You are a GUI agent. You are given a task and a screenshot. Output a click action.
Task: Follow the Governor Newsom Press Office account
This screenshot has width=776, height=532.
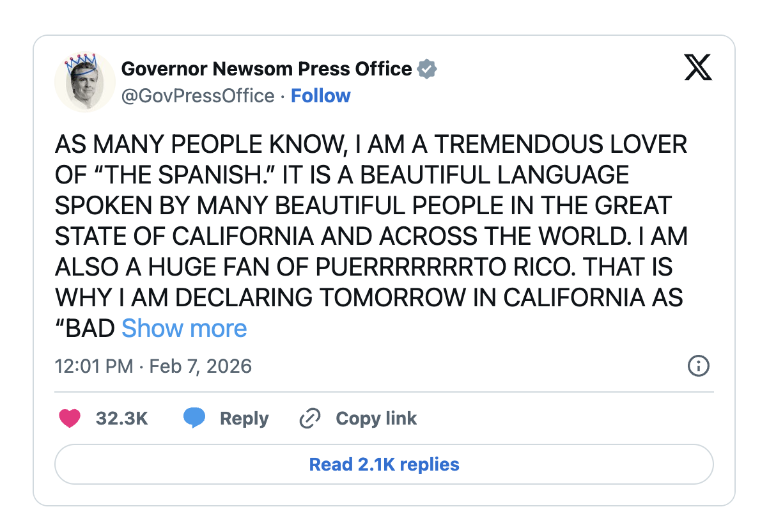pyautogui.click(x=320, y=96)
